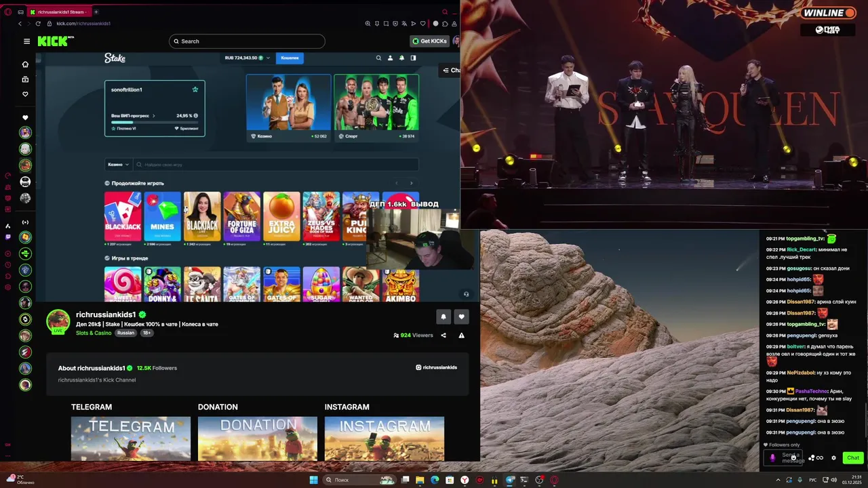
Task: Open INSTAGRAM panel banner
Action: [384, 439]
